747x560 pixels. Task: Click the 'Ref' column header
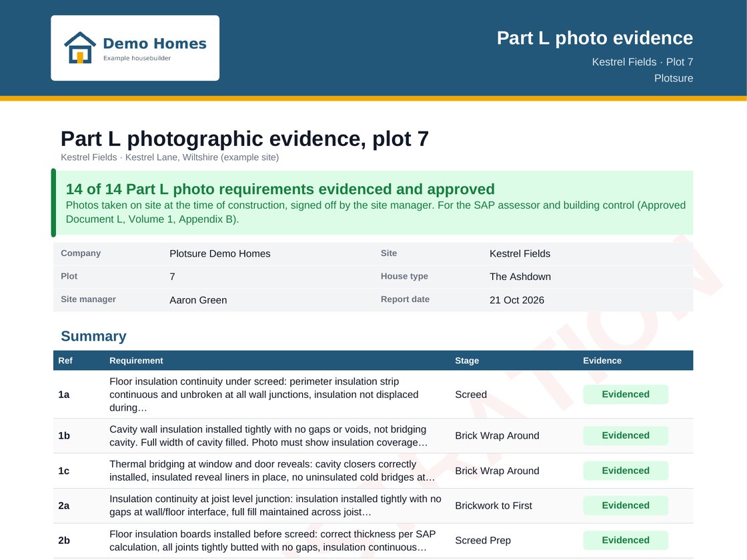click(x=65, y=361)
